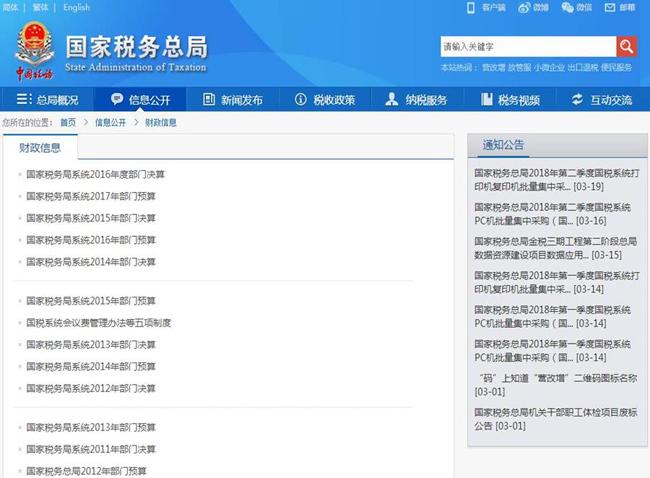The width and height of the screenshot is (650, 478).
Task: Click the 纳税服务 person icon
Action: (x=392, y=99)
